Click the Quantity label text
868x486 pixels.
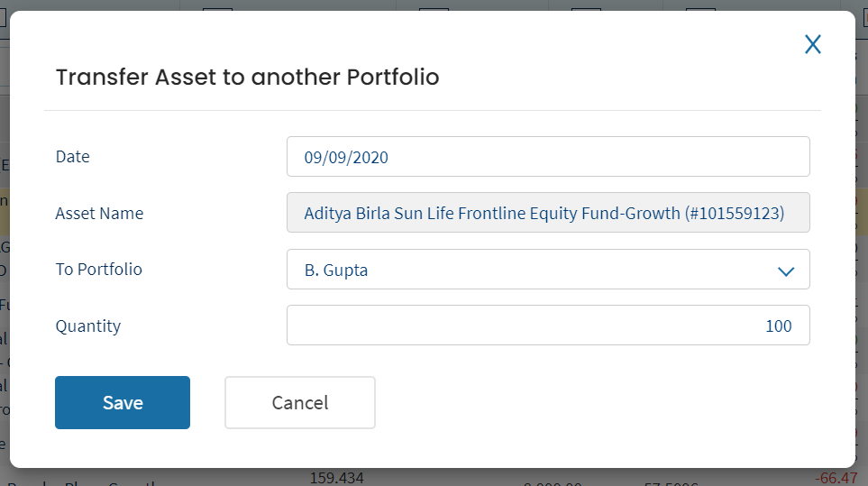point(88,326)
